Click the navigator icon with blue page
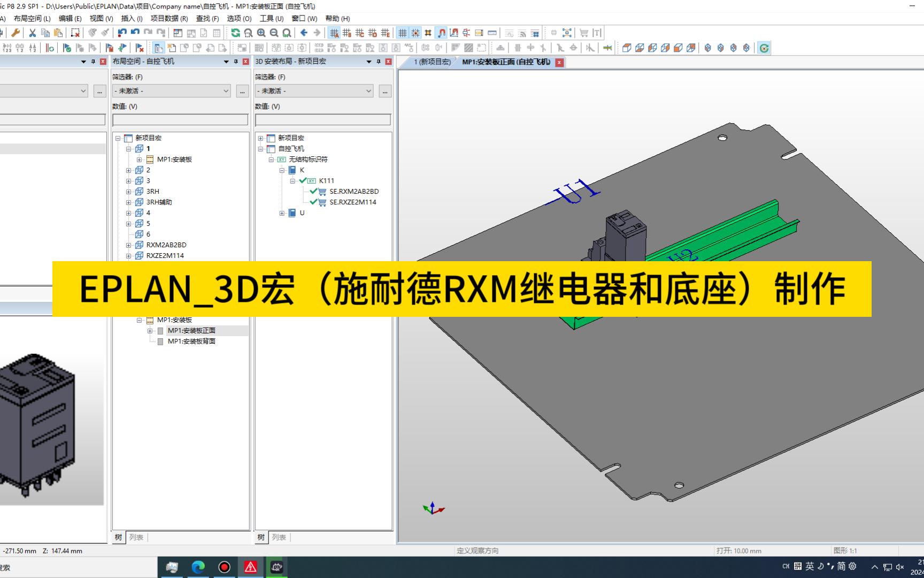 point(158,48)
